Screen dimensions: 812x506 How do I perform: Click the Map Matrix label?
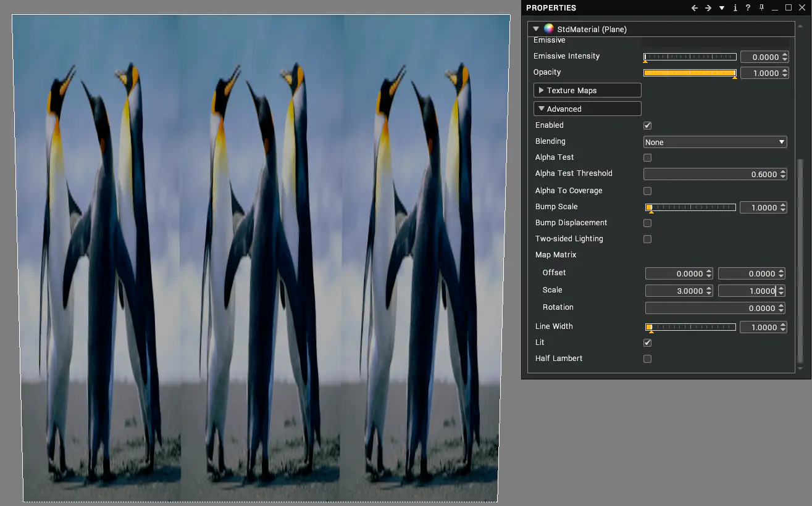556,255
